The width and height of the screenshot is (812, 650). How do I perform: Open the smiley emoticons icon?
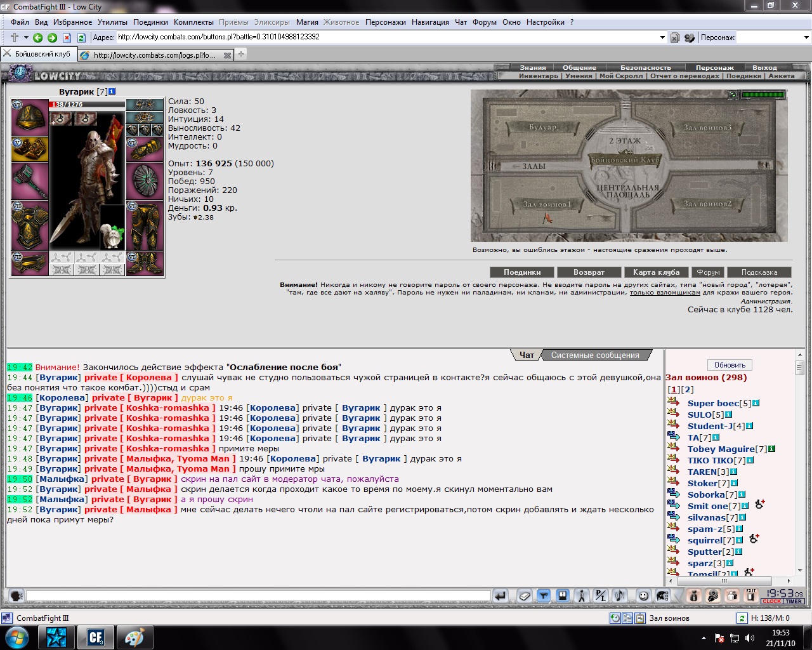(643, 596)
